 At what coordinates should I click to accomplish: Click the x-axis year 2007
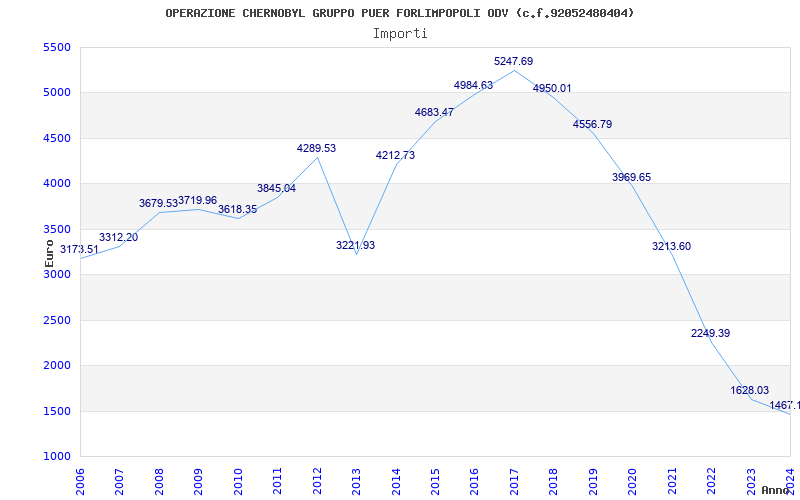point(119,482)
